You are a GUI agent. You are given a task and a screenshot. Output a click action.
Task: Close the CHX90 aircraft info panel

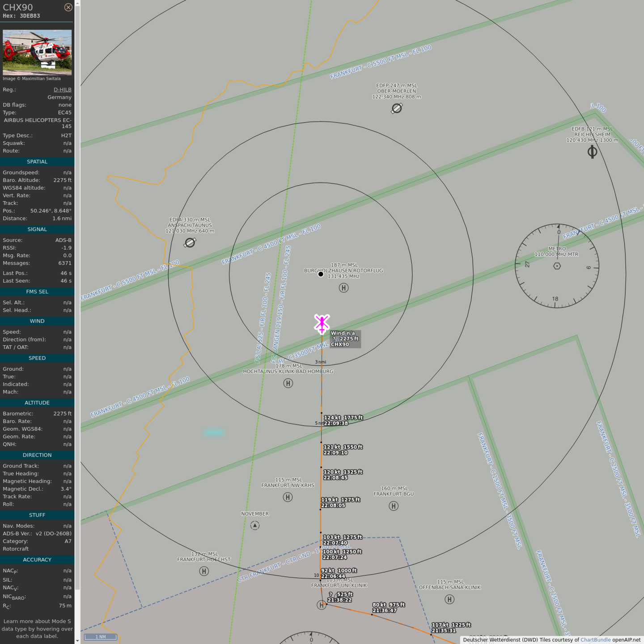click(x=68, y=7)
